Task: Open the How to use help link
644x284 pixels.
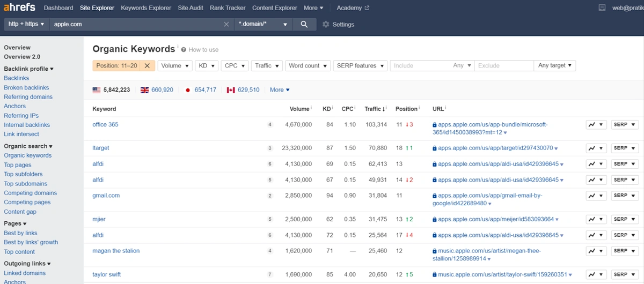Action: (x=203, y=50)
